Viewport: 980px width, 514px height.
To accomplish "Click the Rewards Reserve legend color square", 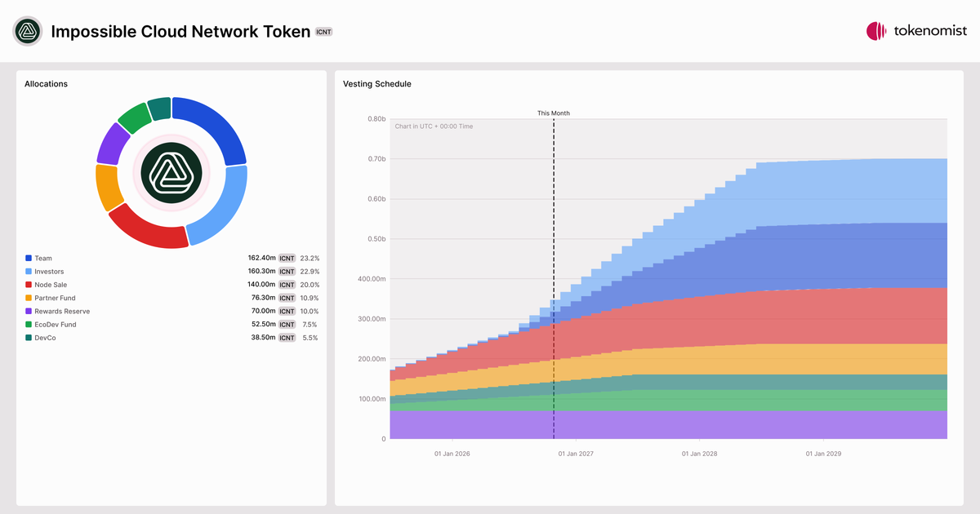I will pyautogui.click(x=29, y=311).
